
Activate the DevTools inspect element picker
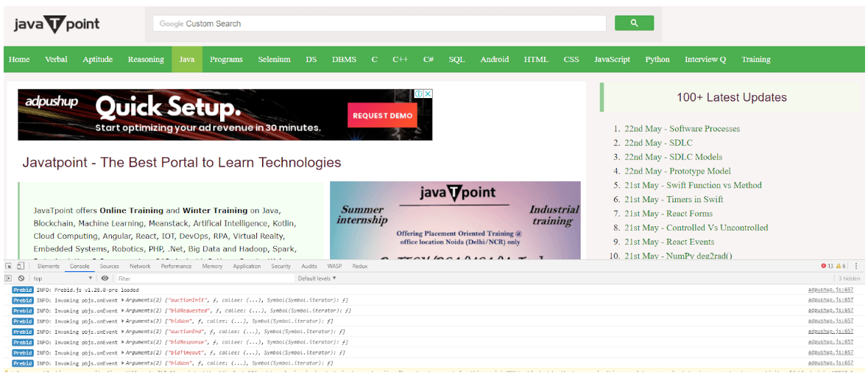click(x=8, y=266)
